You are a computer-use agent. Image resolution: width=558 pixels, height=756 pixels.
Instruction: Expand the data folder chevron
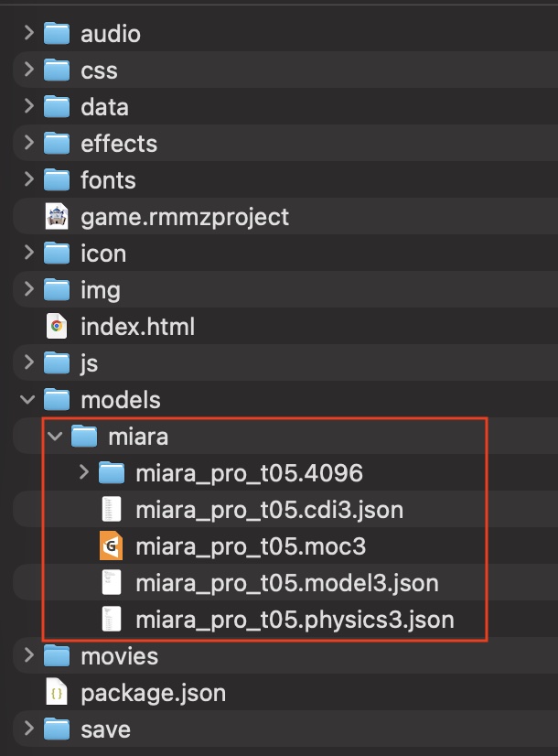(29, 106)
